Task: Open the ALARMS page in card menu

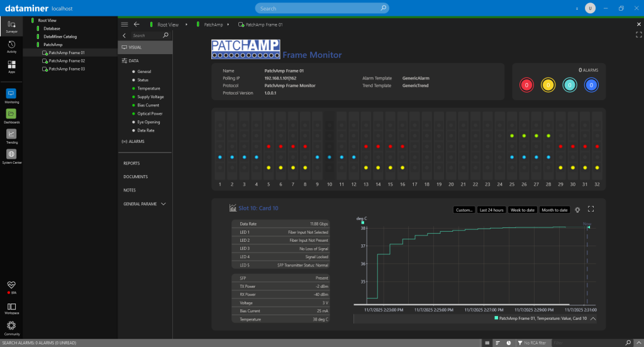Action: [136, 142]
